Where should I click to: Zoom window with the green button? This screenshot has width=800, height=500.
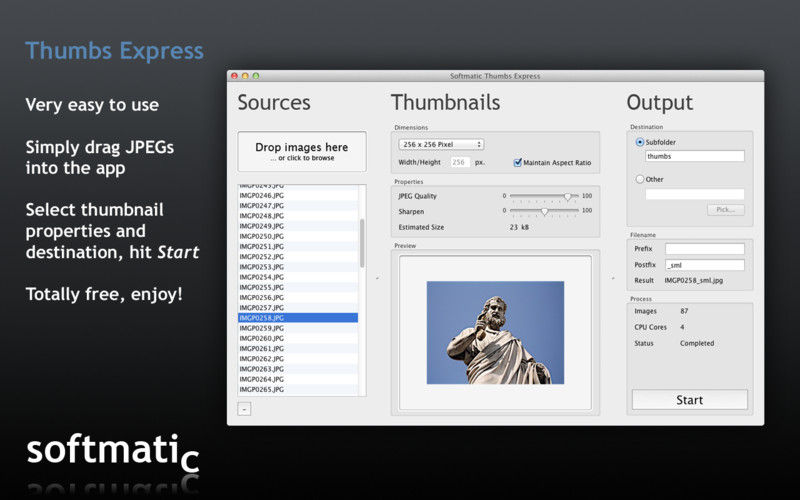(256, 76)
